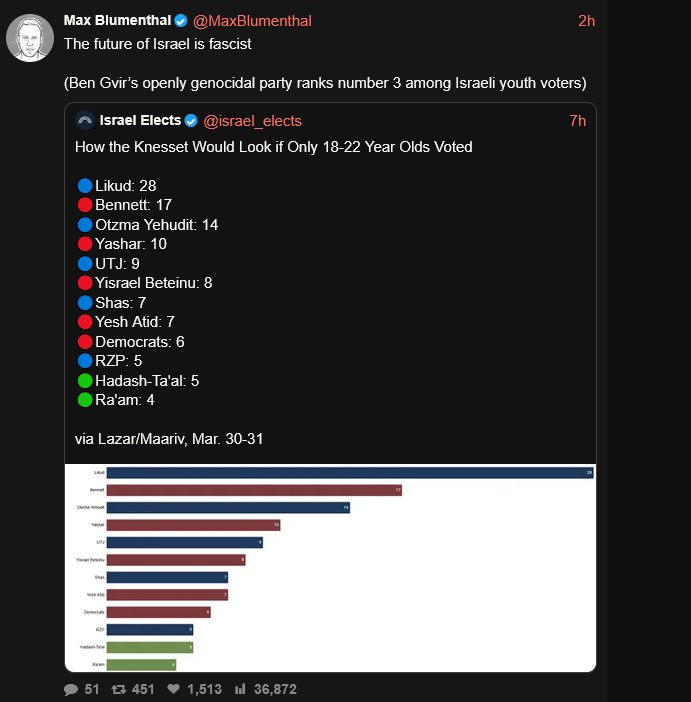The height and width of the screenshot is (702, 691).
Task: Click the quoted tweet headline text
Action: [x=274, y=147]
